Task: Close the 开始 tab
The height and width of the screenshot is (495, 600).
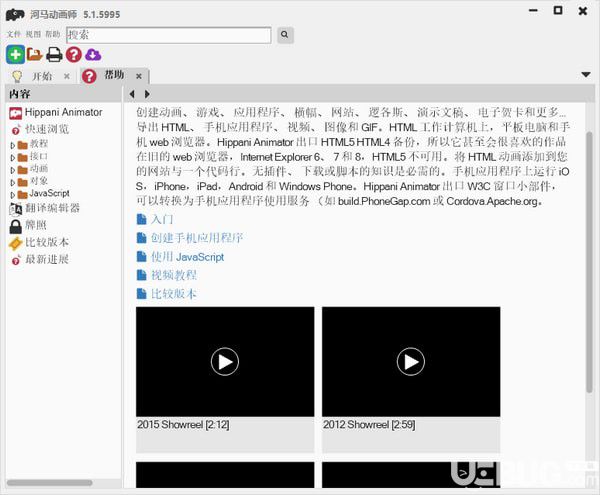Action: (67, 76)
